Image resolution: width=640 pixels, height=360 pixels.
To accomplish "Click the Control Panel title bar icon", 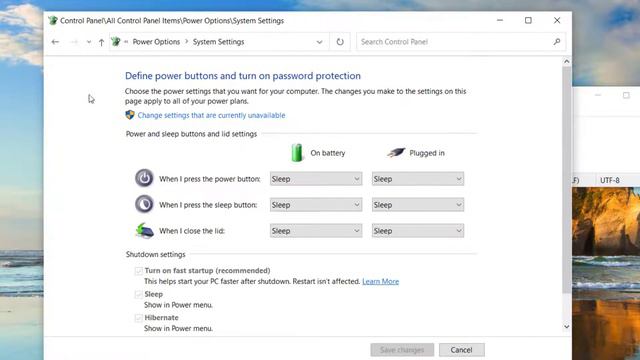I will pyautogui.click(x=53, y=20).
